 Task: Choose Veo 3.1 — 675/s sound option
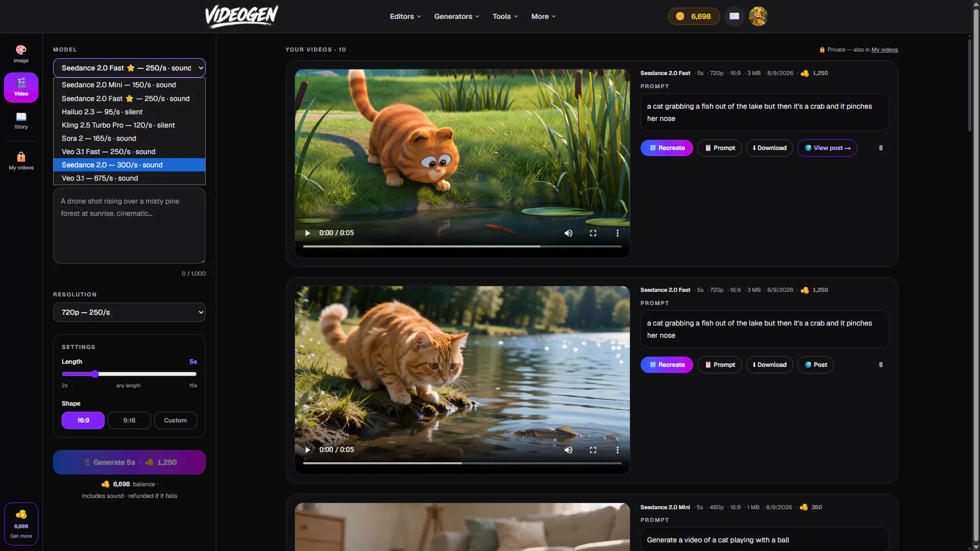pos(129,178)
